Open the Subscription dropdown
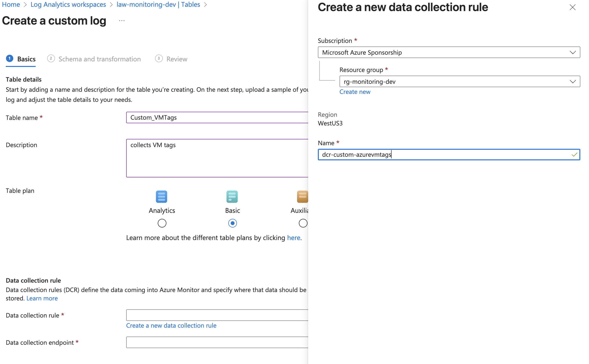The image size is (589, 364). click(x=573, y=52)
